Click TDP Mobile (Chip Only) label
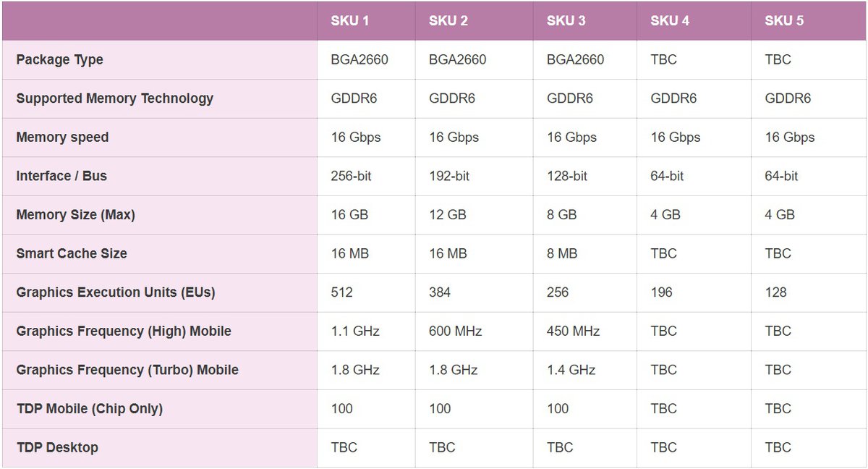Screen dimensions: 868x469 click(89, 409)
